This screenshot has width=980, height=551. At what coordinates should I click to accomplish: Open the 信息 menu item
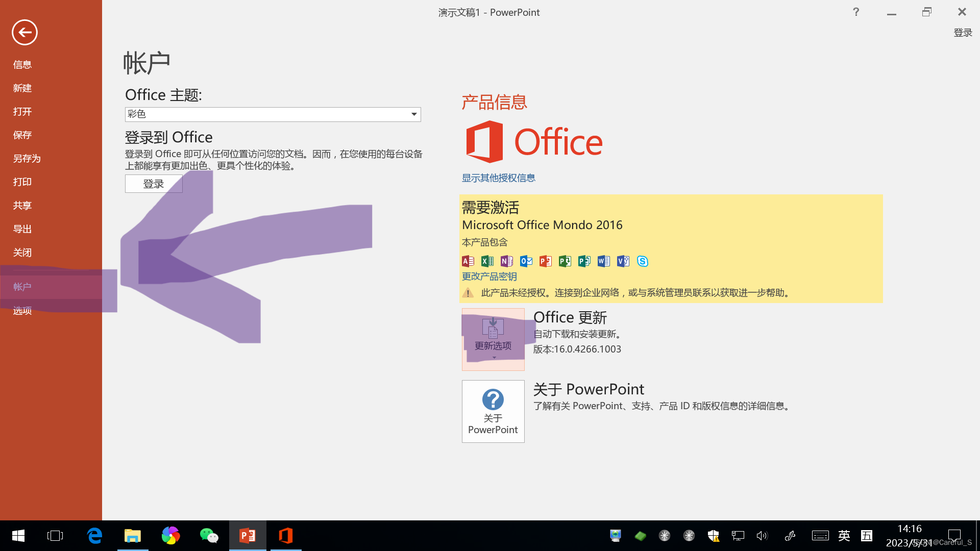(x=22, y=65)
